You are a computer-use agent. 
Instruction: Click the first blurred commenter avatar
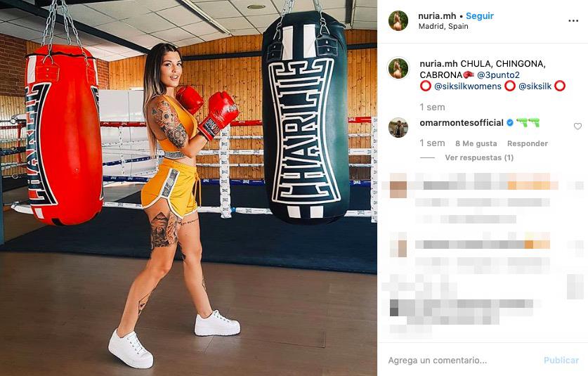tap(398, 186)
